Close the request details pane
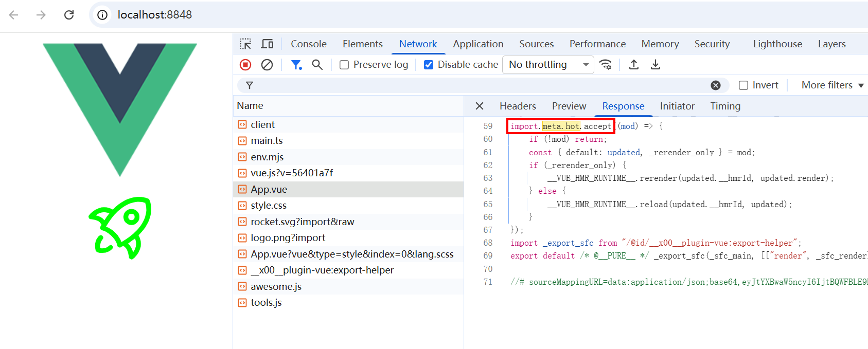The height and width of the screenshot is (349, 868). coord(480,106)
